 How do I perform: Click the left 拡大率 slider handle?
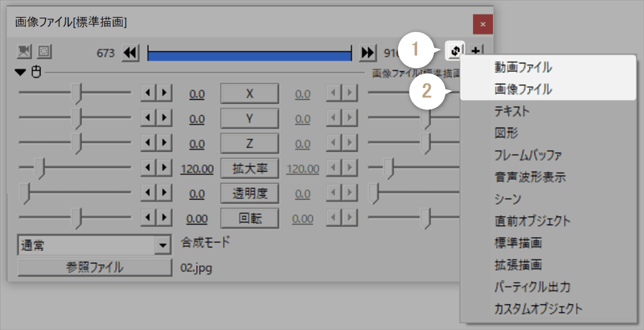pos(39,168)
